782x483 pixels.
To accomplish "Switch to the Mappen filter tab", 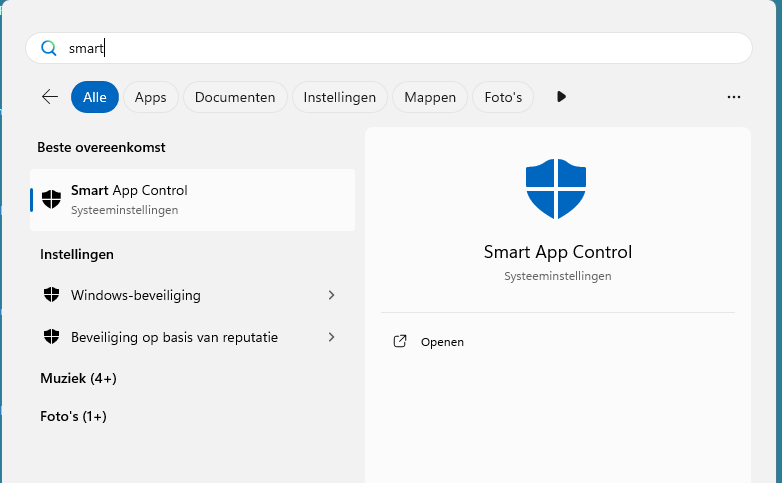I will [x=430, y=97].
